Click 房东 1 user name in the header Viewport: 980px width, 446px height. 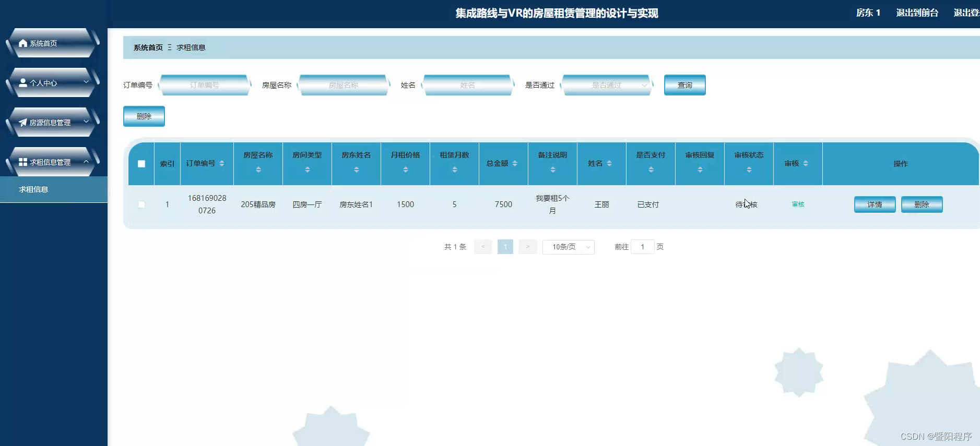click(x=868, y=13)
